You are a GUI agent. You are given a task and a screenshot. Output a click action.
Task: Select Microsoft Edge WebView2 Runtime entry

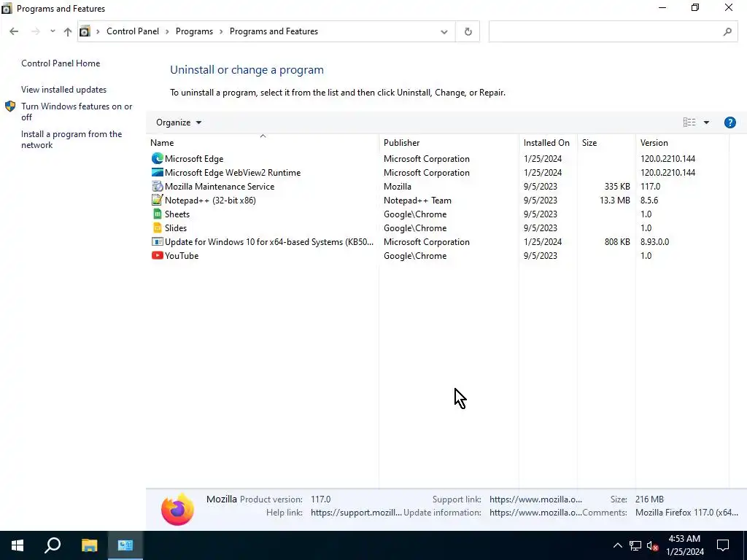[438, 172]
